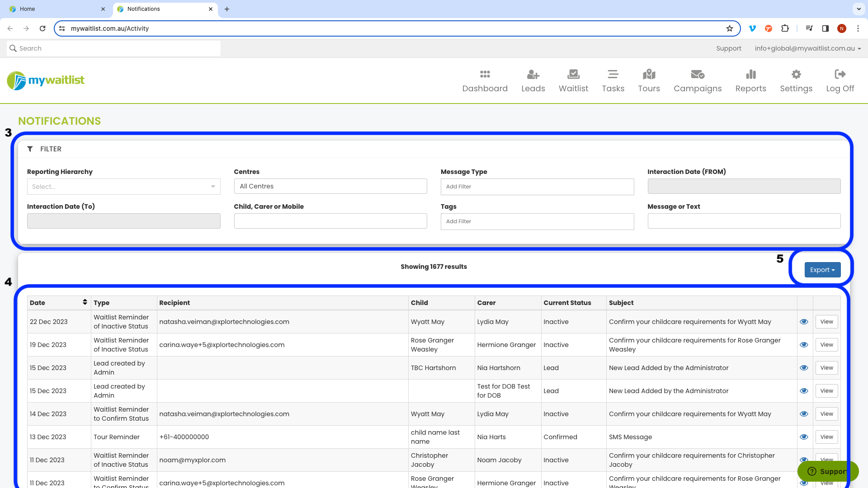This screenshot has width=868, height=488.
Task: Open the Campaigns envelope icon
Action: [698, 75]
